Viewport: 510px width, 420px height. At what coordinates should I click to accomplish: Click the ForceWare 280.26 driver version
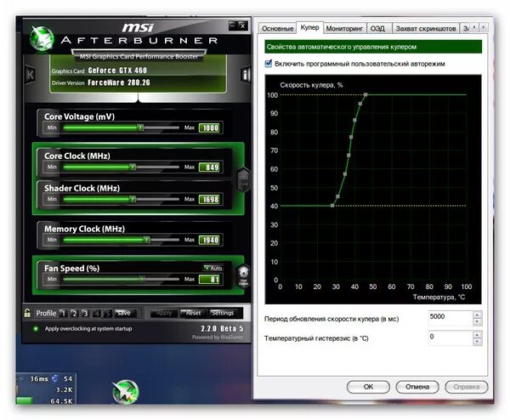(119, 82)
